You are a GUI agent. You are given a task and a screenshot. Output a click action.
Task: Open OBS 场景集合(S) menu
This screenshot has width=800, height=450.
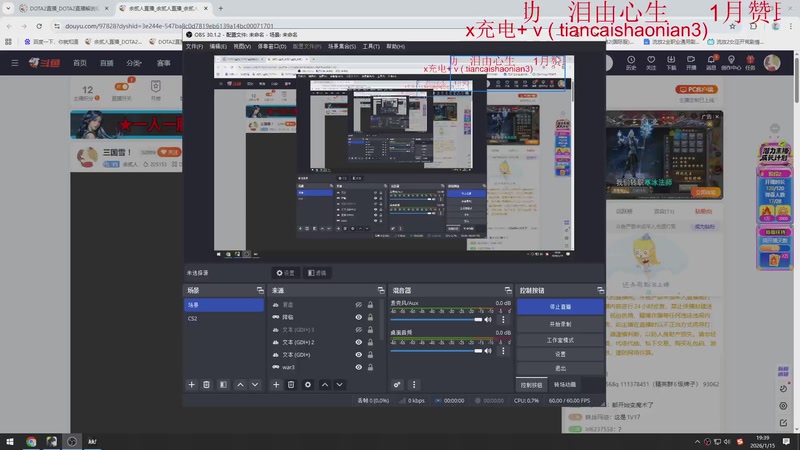tap(342, 46)
